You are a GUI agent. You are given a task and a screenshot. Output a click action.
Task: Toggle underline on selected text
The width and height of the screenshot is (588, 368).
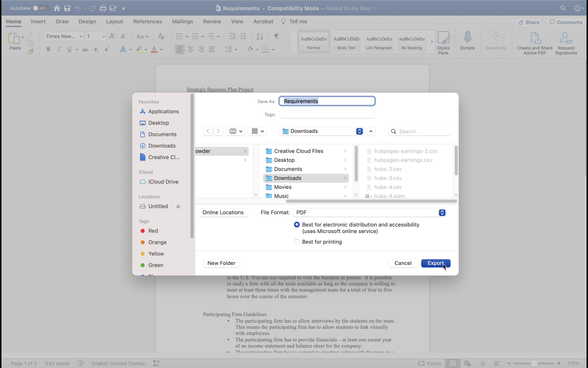pyautogui.click(x=69, y=49)
